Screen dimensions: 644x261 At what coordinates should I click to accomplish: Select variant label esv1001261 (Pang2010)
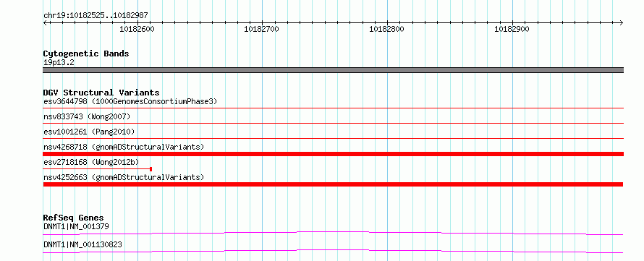(89, 132)
